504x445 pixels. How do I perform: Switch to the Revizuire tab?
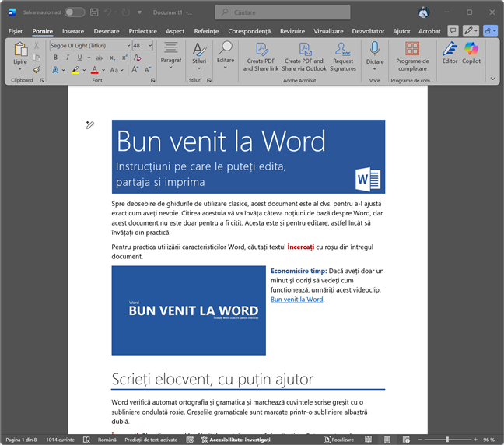292,31
